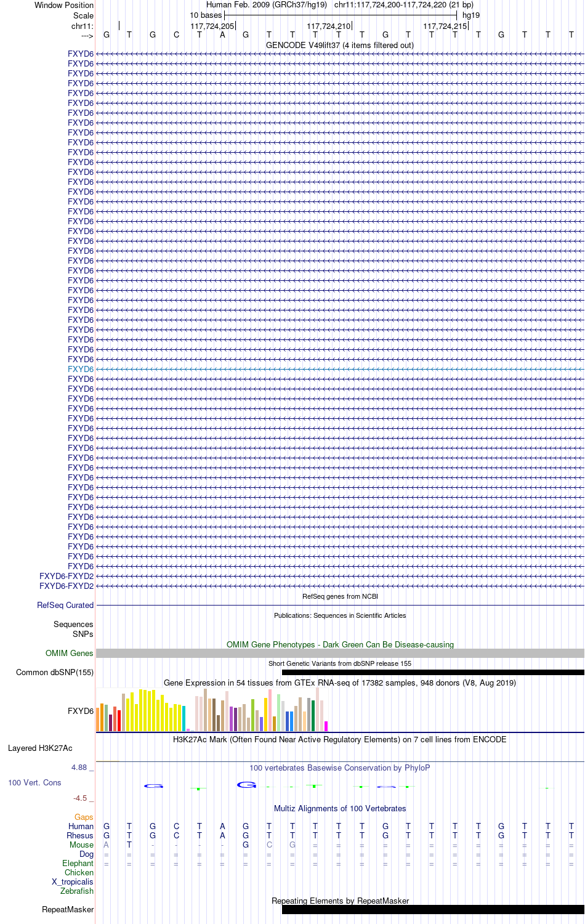
Task: Click the 'OMIM Genes' track label
Action: click(x=70, y=653)
